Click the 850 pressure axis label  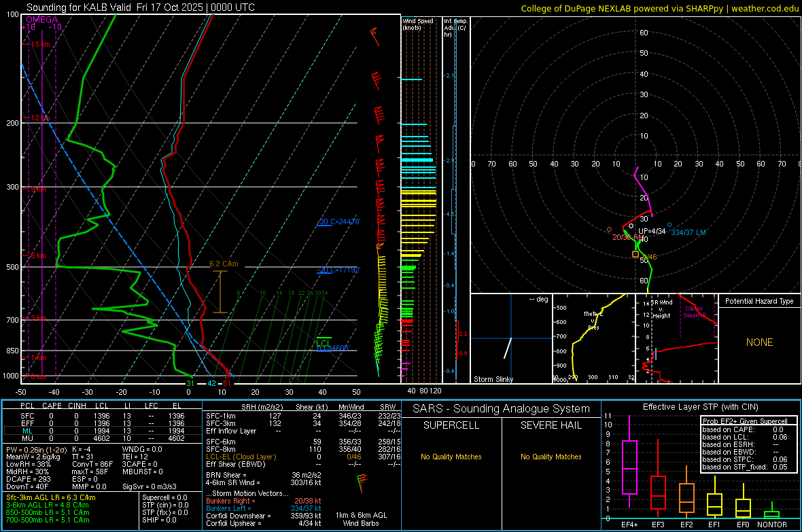point(12,351)
